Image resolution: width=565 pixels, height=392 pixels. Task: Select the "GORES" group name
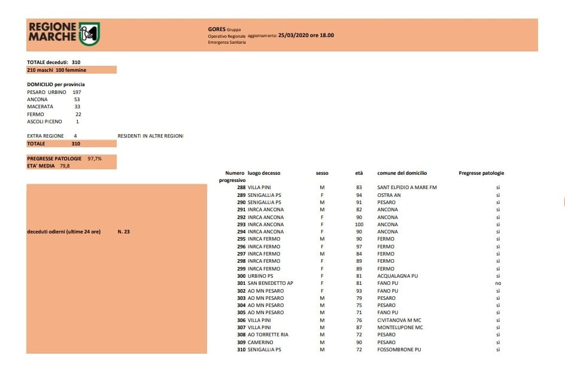pyautogui.click(x=217, y=29)
